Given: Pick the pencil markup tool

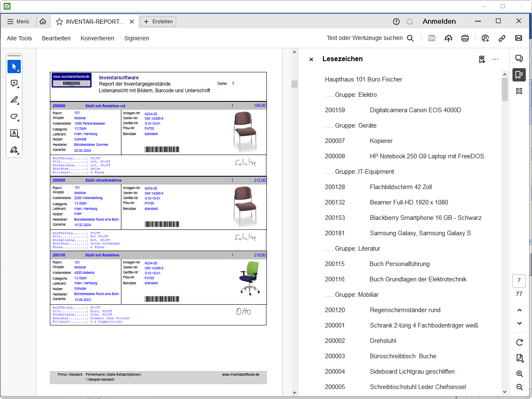Looking at the screenshot, I should (14, 100).
